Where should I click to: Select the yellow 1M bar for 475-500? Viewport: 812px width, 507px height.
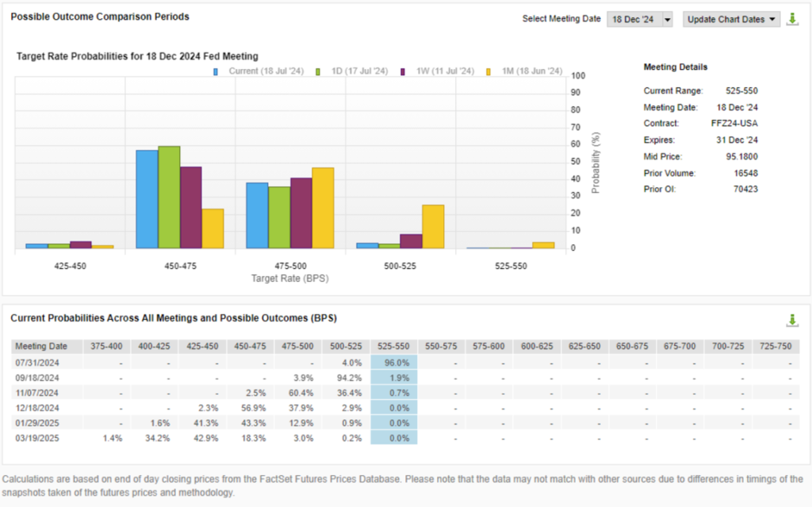pos(324,208)
